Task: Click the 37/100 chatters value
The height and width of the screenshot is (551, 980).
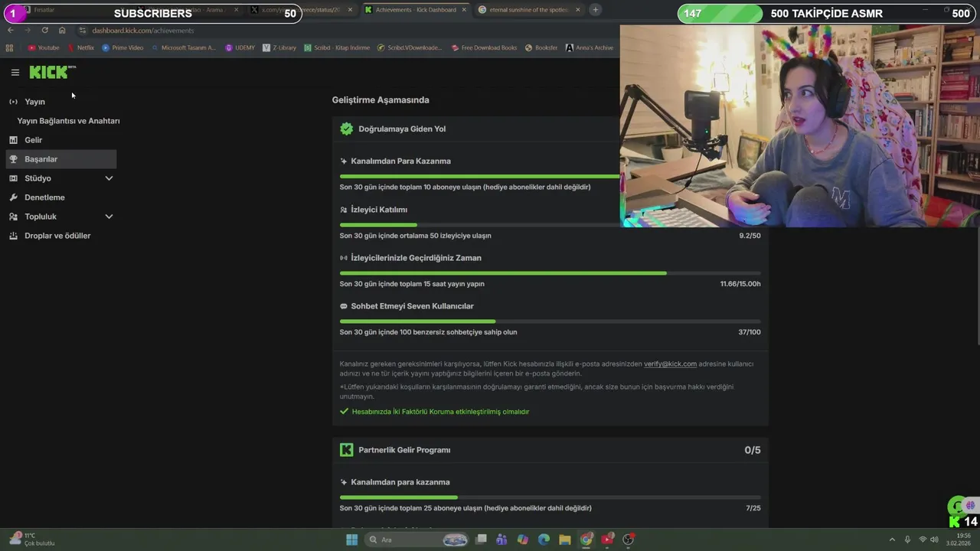Action: tap(750, 332)
